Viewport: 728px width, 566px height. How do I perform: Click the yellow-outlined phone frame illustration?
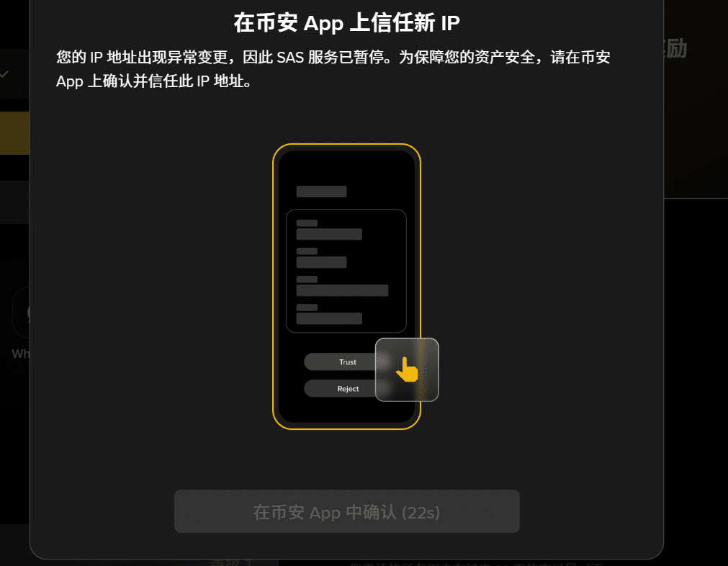coord(346,287)
